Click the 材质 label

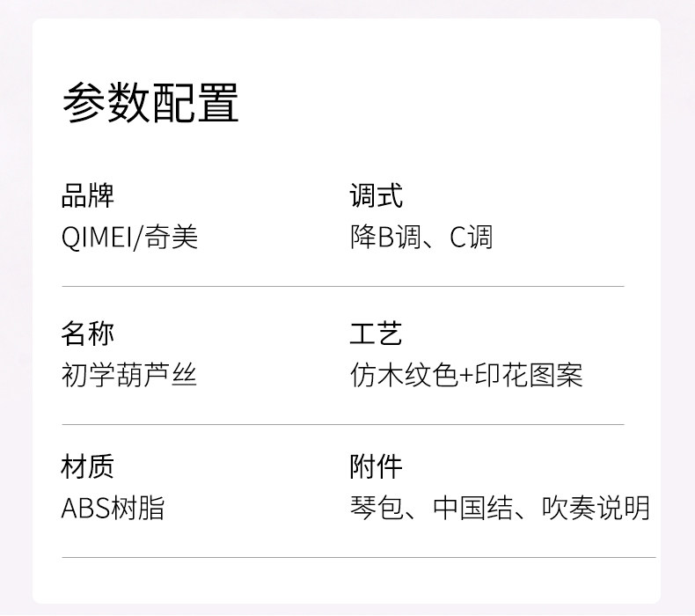[87, 466]
